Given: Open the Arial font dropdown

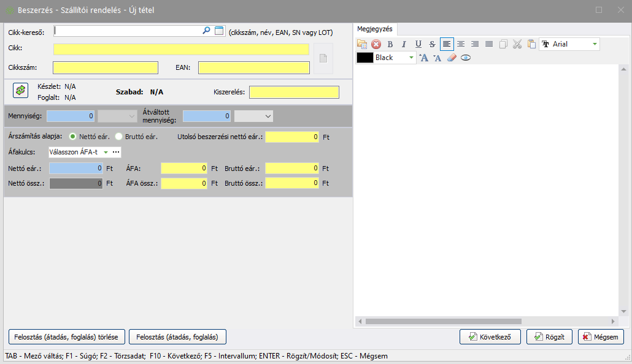Looking at the screenshot, I should (x=594, y=44).
